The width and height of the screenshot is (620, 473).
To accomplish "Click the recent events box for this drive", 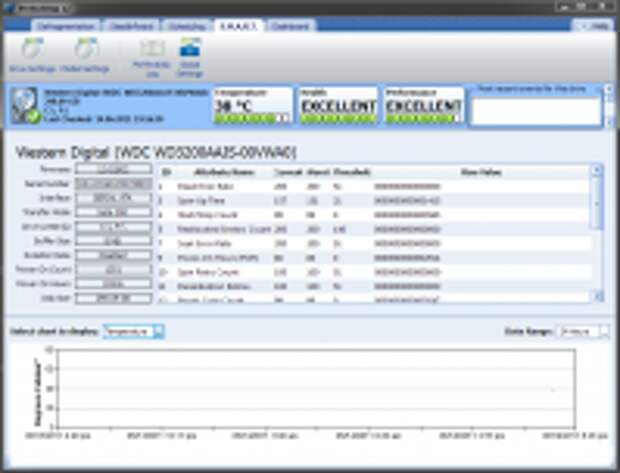I will coord(536,112).
